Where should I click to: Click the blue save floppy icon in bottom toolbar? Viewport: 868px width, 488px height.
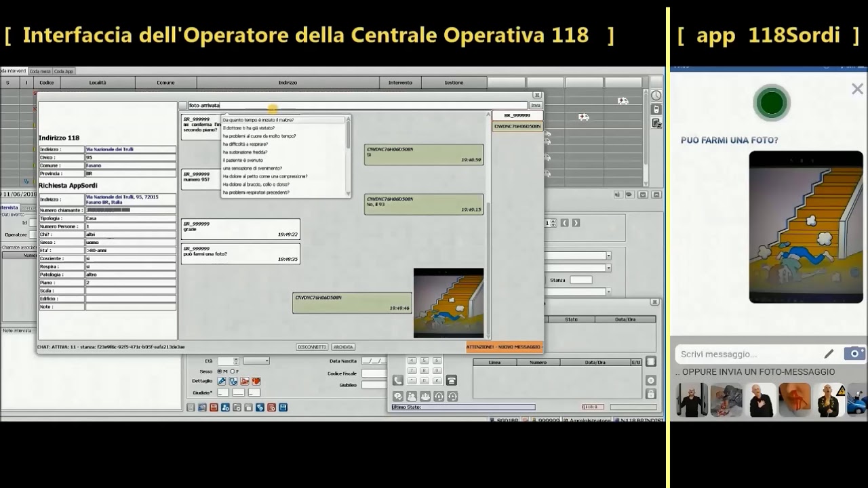tap(283, 407)
